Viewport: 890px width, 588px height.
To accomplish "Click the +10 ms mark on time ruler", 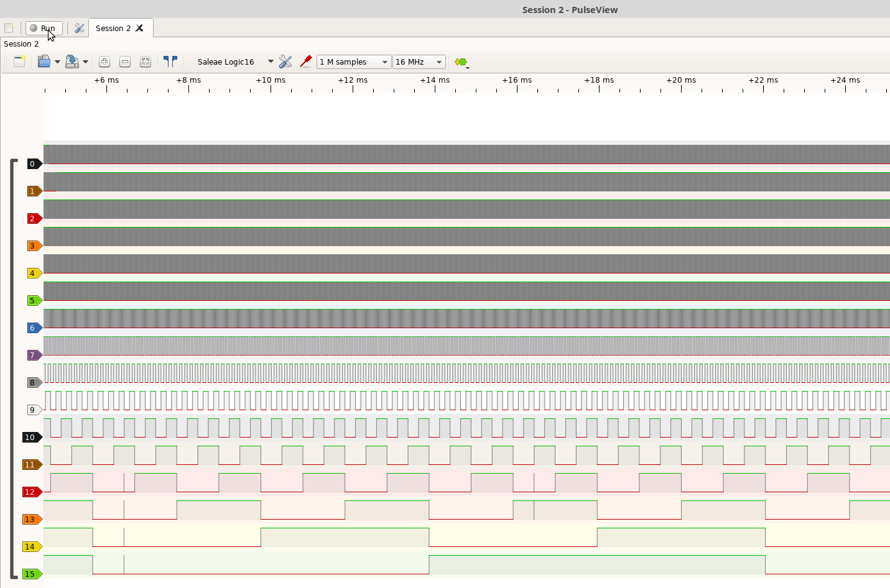I will click(271, 80).
